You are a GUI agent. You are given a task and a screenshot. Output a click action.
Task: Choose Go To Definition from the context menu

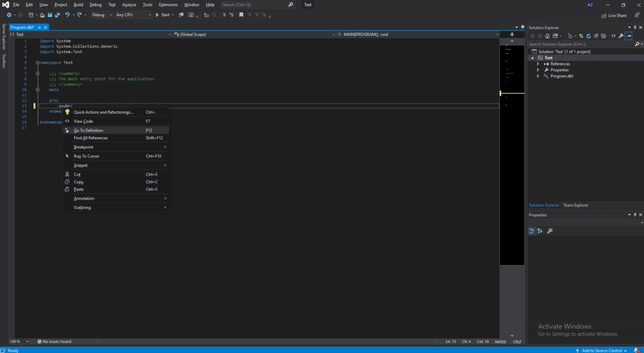[89, 130]
